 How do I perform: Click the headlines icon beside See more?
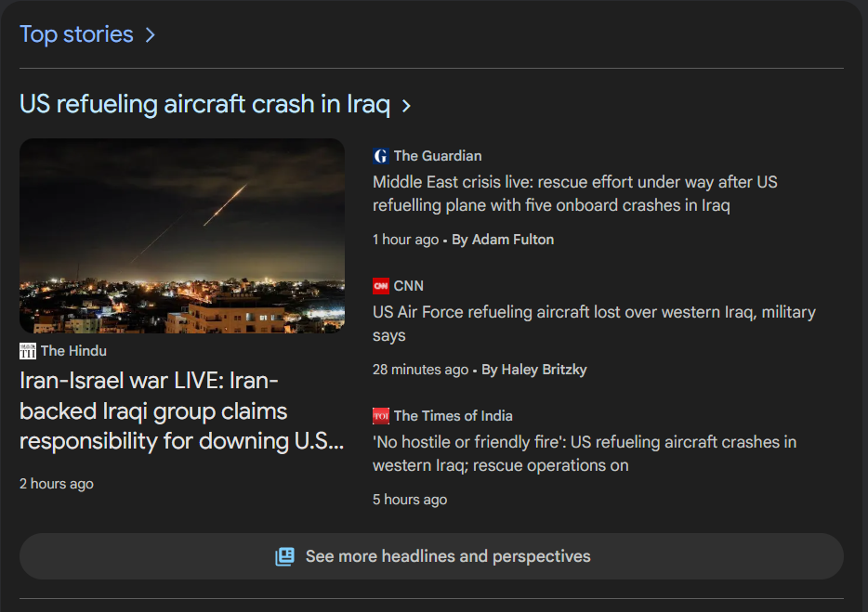(x=284, y=556)
